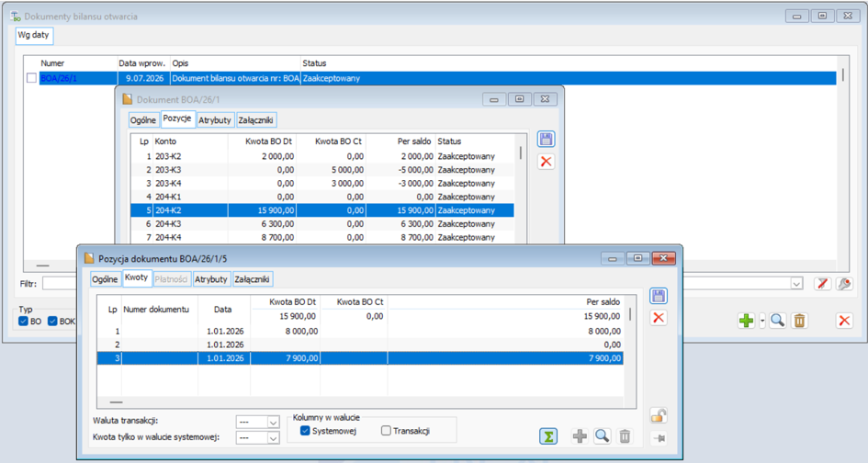Click the green plus in main list
Screen dimensions: 868x463
(746, 320)
